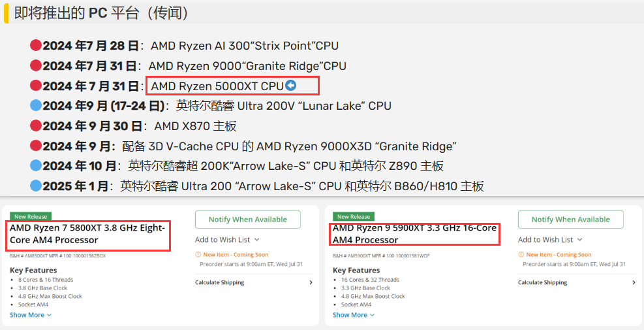Click the Key Features heading on the 5800XT card

coord(33,271)
